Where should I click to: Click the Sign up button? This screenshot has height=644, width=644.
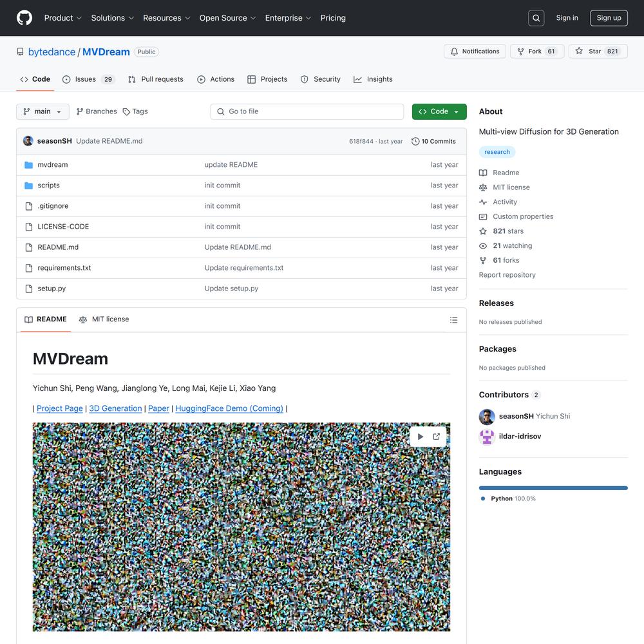pos(609,18)
